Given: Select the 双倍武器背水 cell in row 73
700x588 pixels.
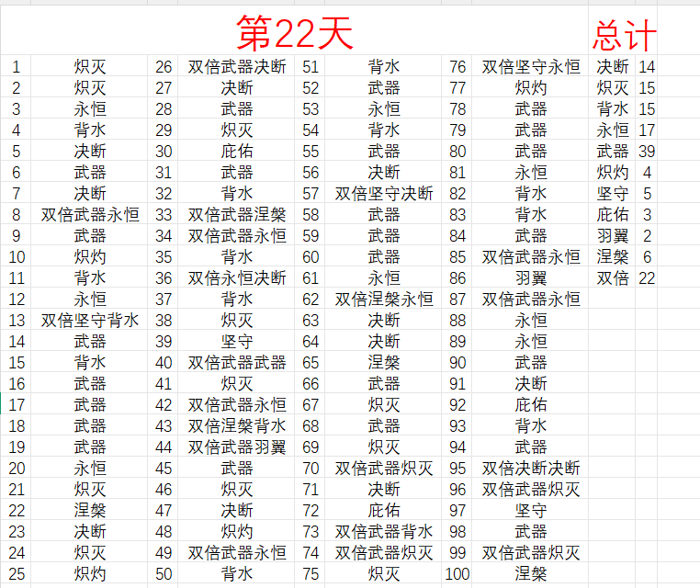Looking at the screenshot, I should coord(384,532).
